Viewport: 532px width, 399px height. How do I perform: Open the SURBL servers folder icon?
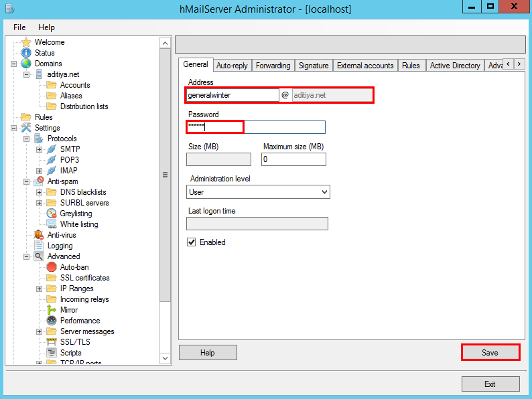pos(52,203)
